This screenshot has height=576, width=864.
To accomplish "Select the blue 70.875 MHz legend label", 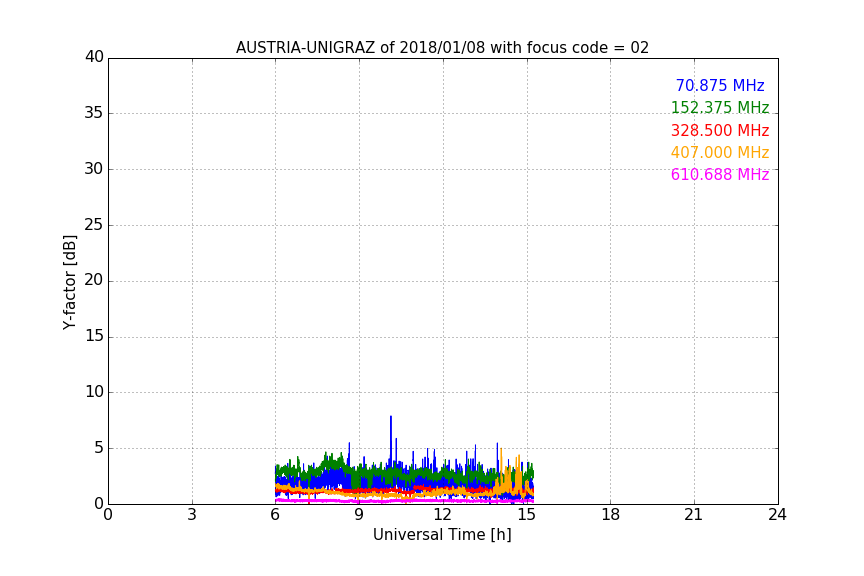I will click(x=720, y=86).
